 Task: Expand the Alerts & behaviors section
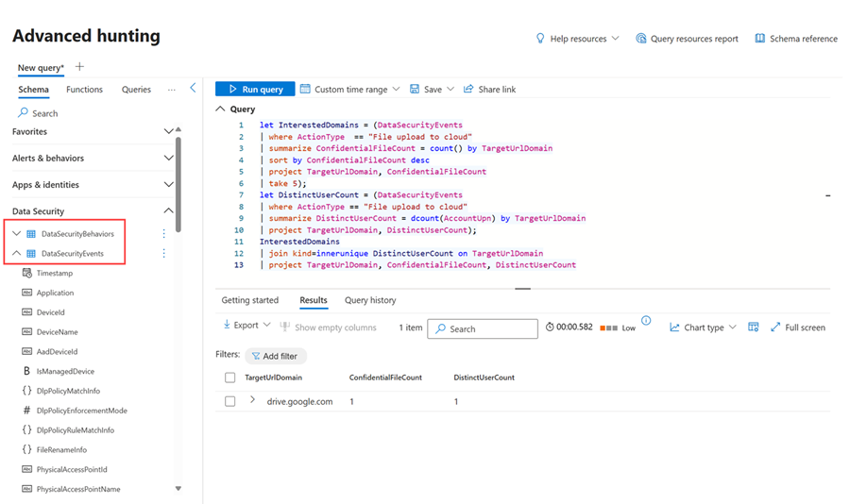[169, 158]
